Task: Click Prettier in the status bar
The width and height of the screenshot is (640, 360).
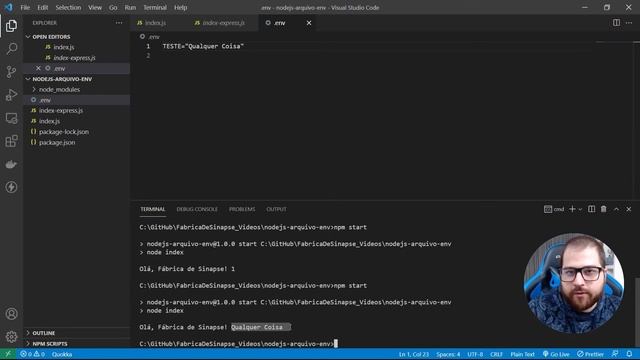Action: point(590,354)
